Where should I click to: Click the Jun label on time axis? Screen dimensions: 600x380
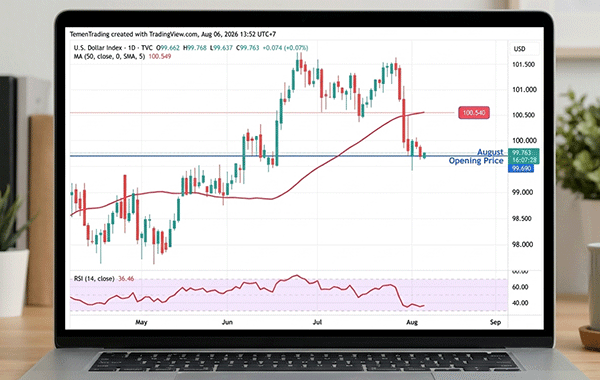[227, 322]
